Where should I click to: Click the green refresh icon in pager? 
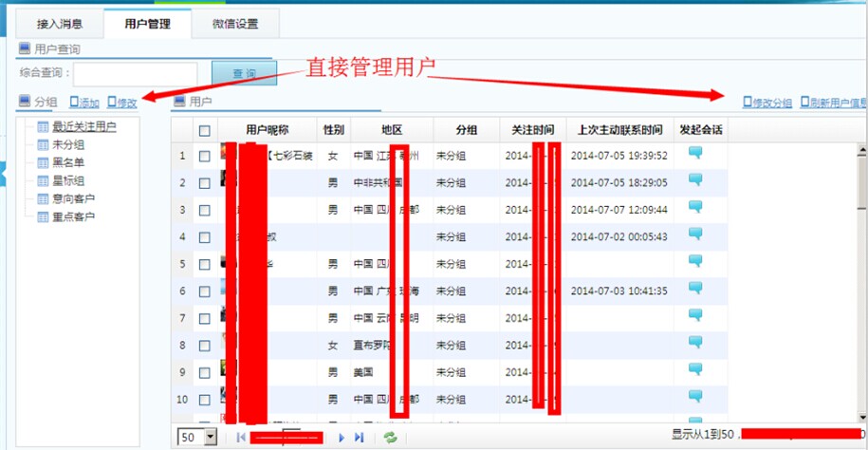pos(389,437)
